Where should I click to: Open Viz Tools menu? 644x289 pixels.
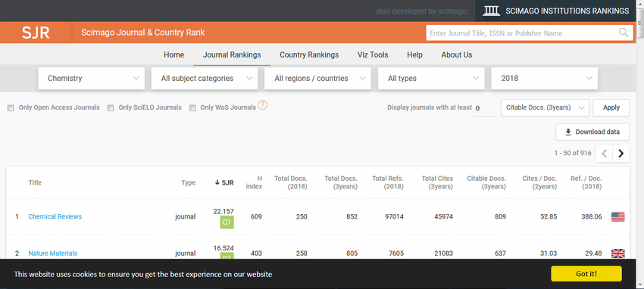(373, 55)
